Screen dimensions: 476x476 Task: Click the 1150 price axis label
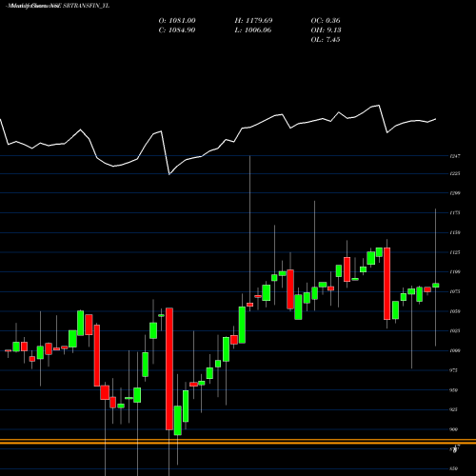(455, 232)
